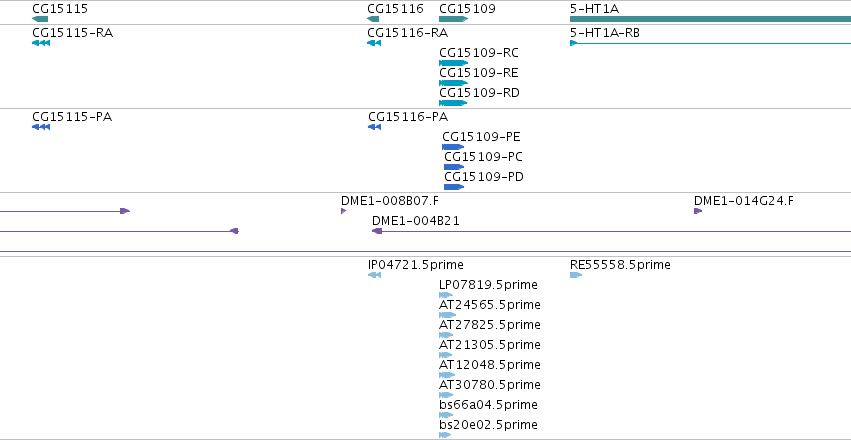Click the CG15116-RA label text
This screenshot has width=851, height=440.
pyautogui.click(x=408, y=33)
